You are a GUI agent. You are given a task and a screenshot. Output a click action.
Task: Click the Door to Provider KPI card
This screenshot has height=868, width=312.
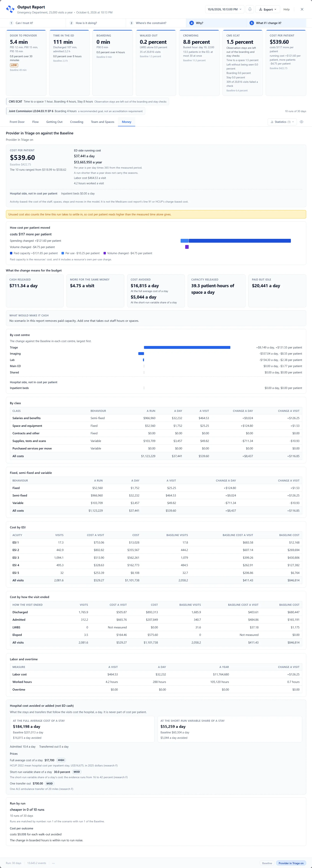pos(26,63)
